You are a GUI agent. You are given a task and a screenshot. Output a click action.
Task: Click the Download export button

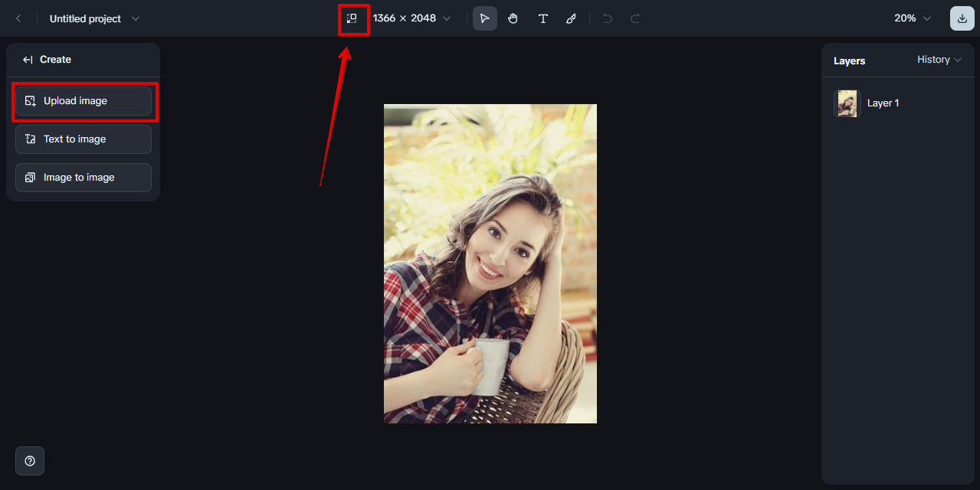click(x=962, y=18)
